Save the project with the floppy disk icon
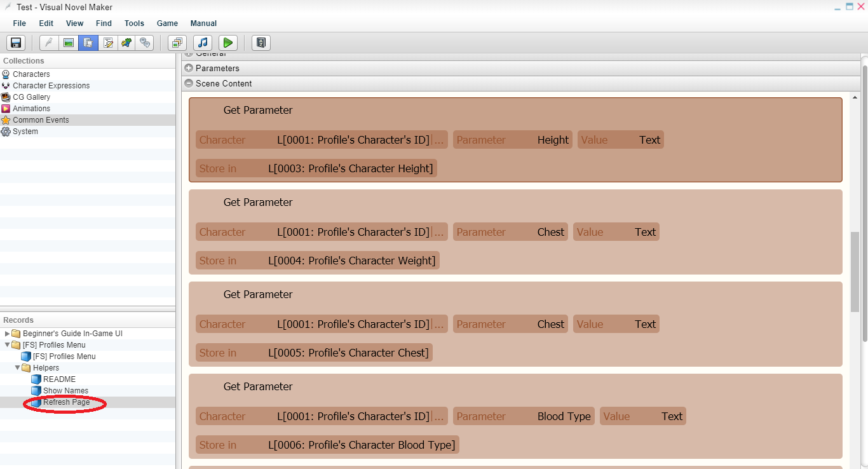 [16, 43]
